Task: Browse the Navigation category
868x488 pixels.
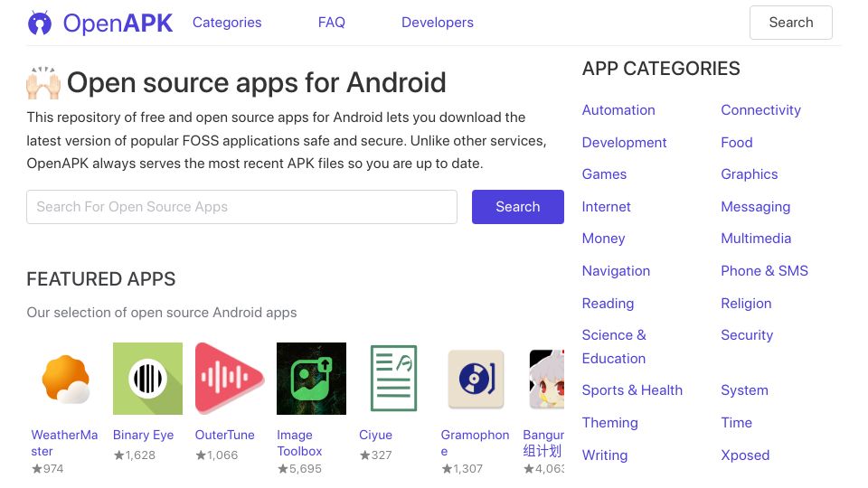Action: [x=616, y=271]
